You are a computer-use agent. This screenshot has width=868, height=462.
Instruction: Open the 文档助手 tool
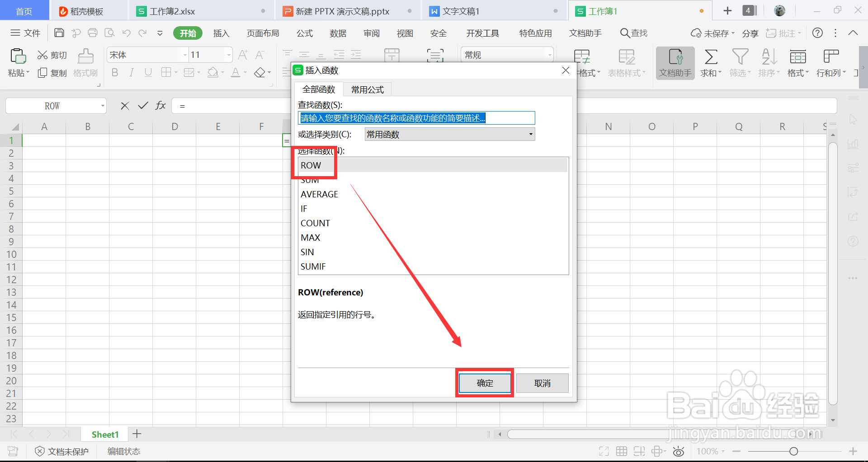pyautogui.click(x=675, y=63)
